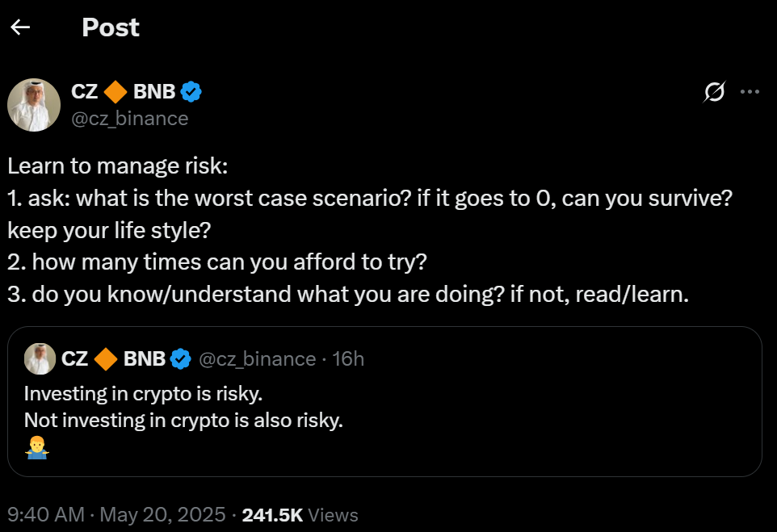This screenshot has width=777, height=532.
Task: Open the @cz_binance handle under the main author name
Action: (130, 119)
